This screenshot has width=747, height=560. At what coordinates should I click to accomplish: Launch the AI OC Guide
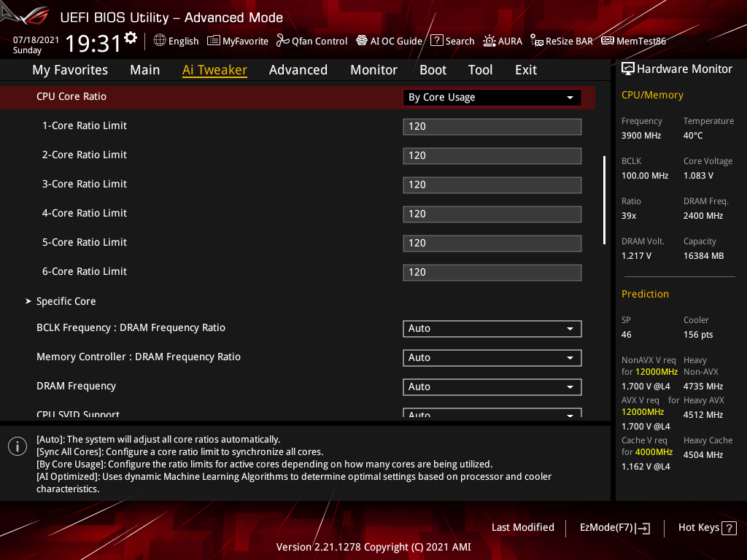click(389, 41)
